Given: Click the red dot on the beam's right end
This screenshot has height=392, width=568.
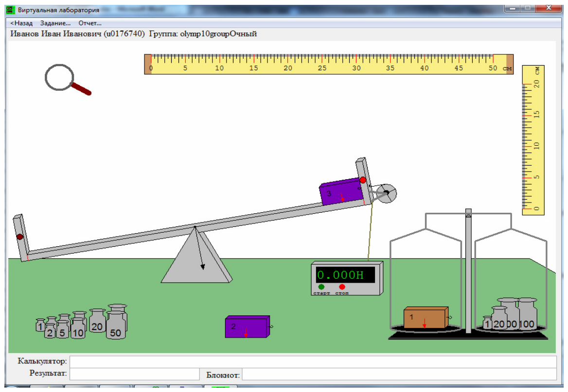Looking at the screenshot, I should click(x=363, y=180).
